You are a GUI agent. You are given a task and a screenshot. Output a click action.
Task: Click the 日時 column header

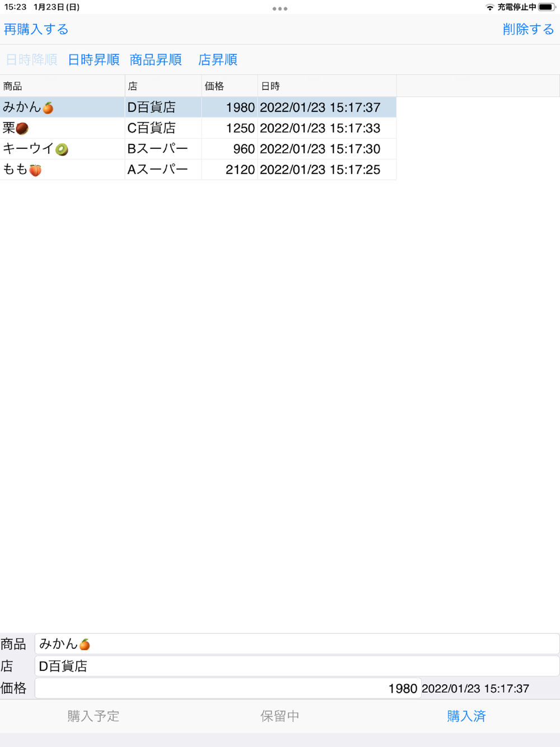[x=327, y=86]
